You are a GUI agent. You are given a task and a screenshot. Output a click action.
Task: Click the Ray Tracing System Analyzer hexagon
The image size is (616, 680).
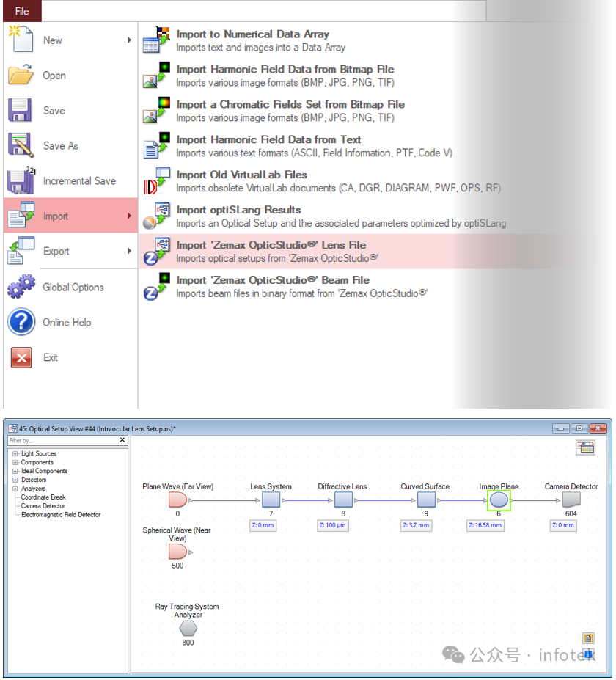pyautogui.click(x=188, y=629)
